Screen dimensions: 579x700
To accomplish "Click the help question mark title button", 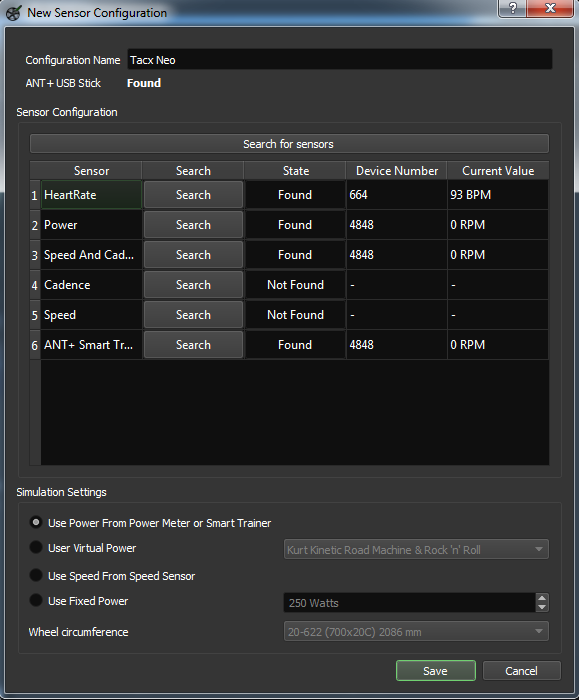I will tap(512, 8).
